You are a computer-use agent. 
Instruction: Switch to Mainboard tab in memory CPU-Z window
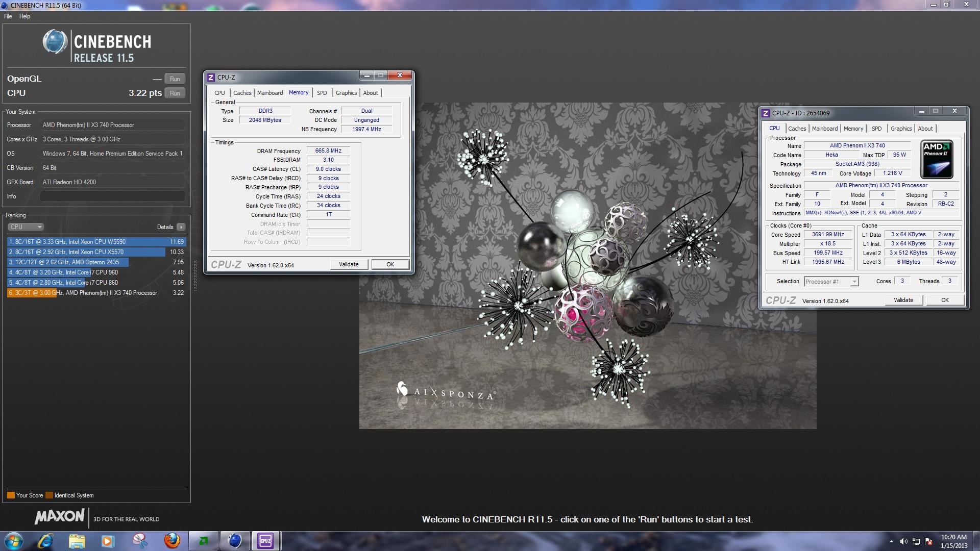(270, 93)
